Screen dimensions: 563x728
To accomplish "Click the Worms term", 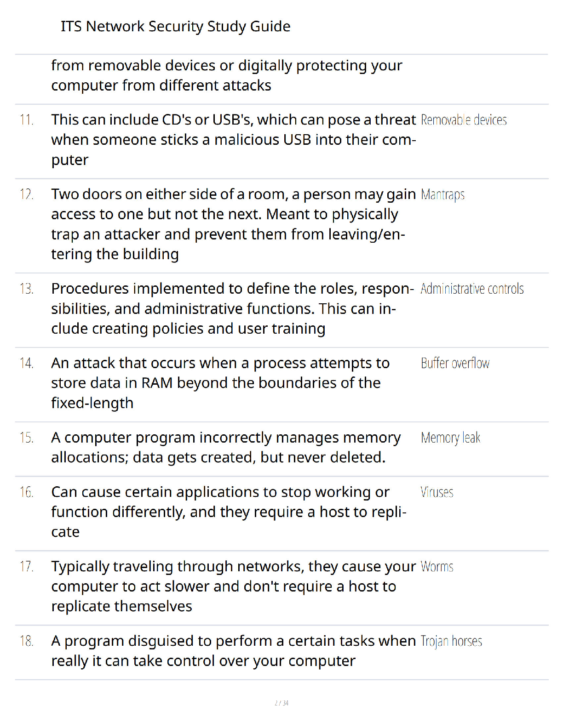I will [437, 567].
